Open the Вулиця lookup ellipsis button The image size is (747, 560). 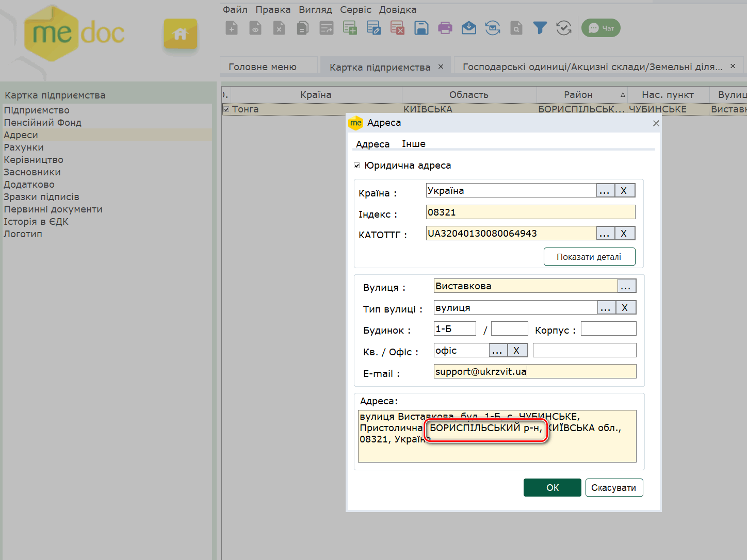point(626,286)
